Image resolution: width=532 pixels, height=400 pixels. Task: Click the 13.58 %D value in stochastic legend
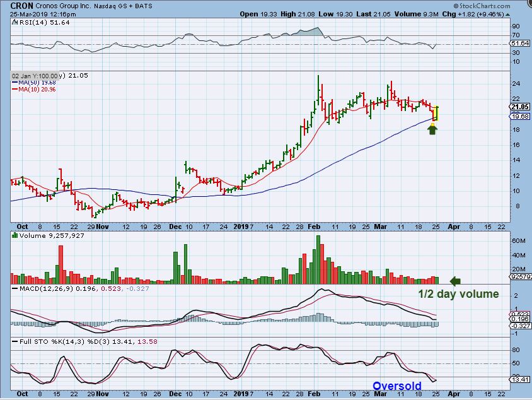(x=147, y=341)
